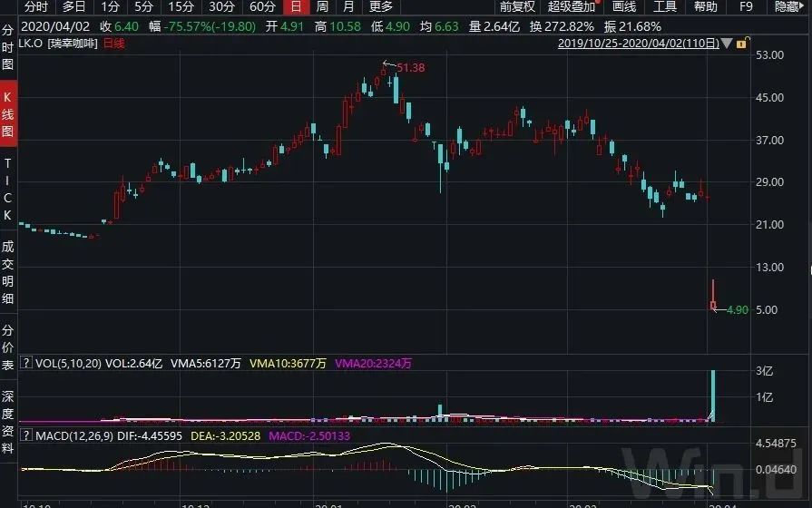Open the 帮助 menu
Image resolution: width=812 pixels, height=508 pixels.
[x=705, y=6]
